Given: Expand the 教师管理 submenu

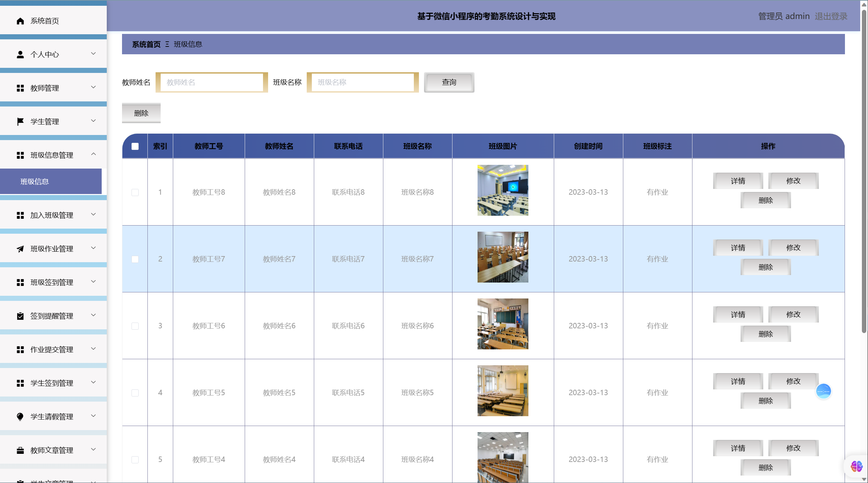Looking at the screenshot, I should (x=94, y=88).
